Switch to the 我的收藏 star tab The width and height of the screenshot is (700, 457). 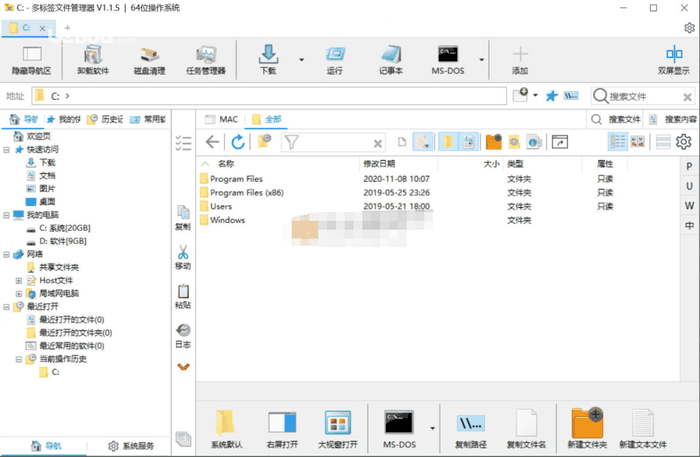point(63,119)
